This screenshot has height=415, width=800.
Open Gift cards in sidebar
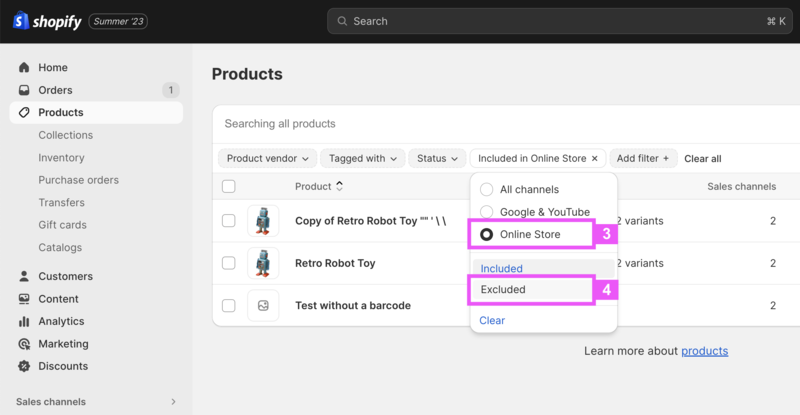pyautogui.click(x=62, y=225)
